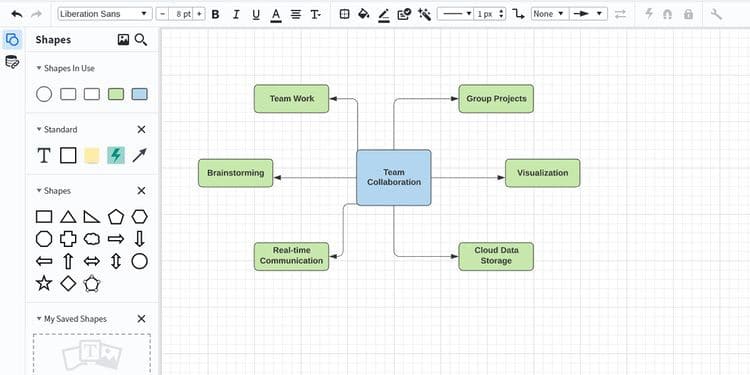Open the line color pencil icon
Image resolution: width=750 pixels, height=375 pixels.
[384, 14]
